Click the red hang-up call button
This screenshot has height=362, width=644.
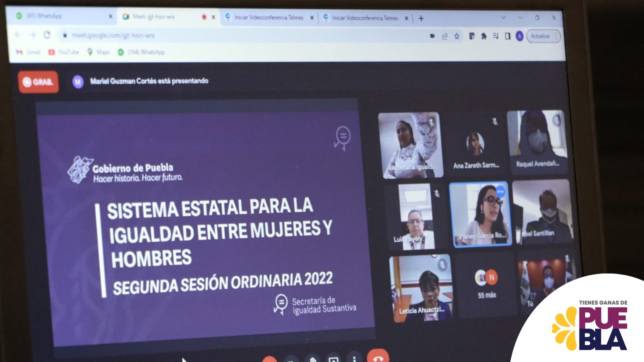click(x=378, y=356)
